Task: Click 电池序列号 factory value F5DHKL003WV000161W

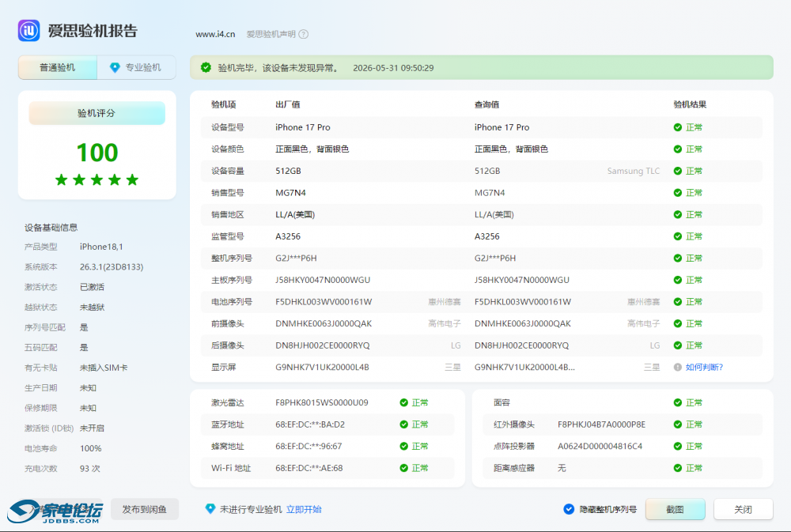Action: 324,301
